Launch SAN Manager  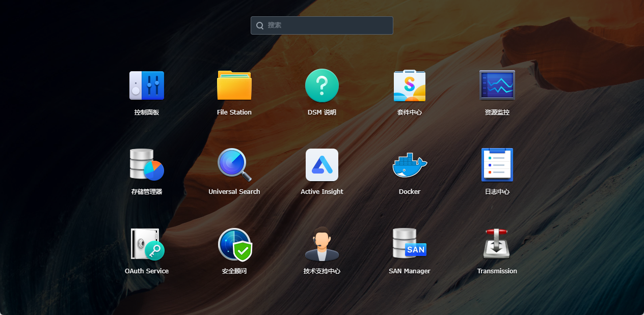coord(410,244)
